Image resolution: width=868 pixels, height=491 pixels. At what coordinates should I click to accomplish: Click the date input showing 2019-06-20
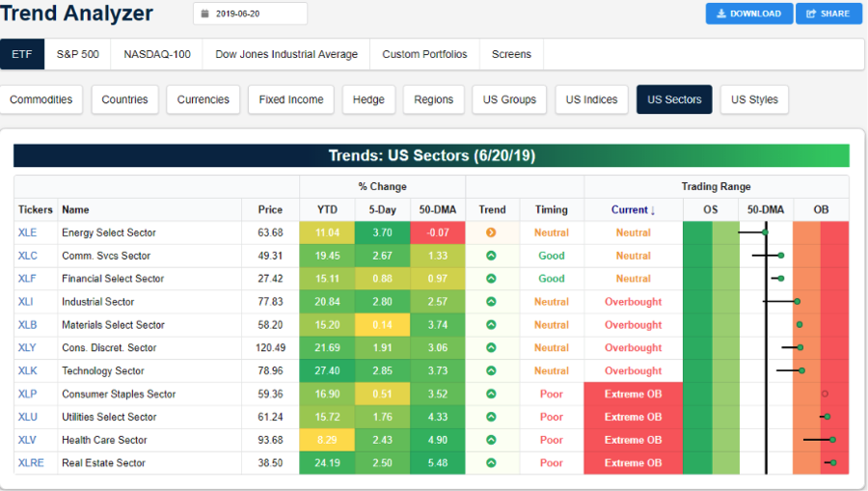click(x=256, y=14)
